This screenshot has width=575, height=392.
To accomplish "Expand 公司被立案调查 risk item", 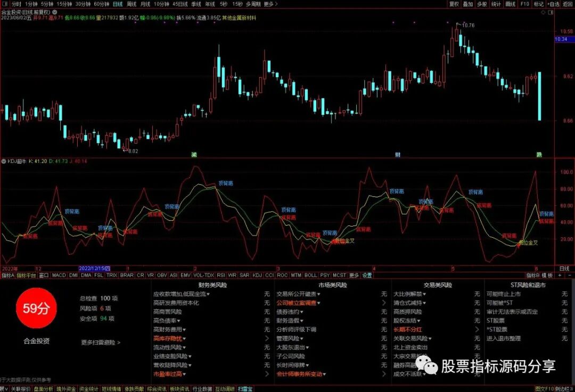I will coord(299,303).
